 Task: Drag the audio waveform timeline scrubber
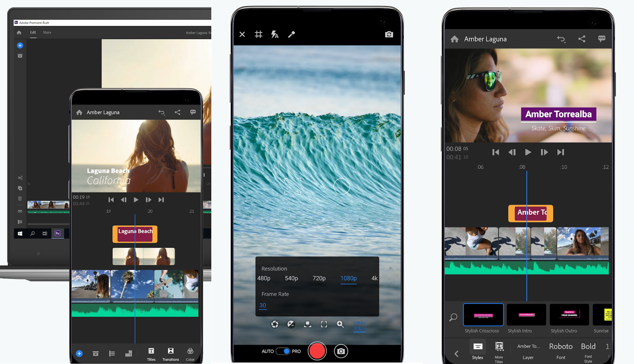(136, 313)
